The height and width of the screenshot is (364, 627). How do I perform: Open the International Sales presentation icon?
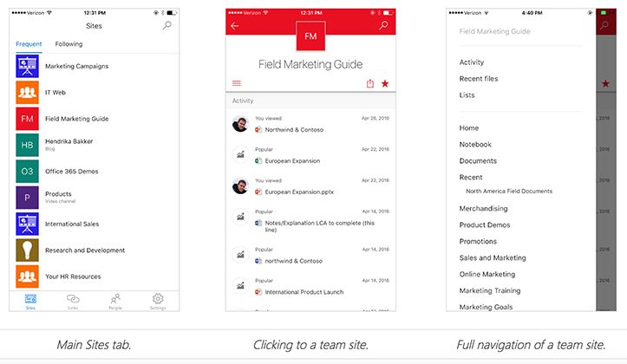click(27, 224)
